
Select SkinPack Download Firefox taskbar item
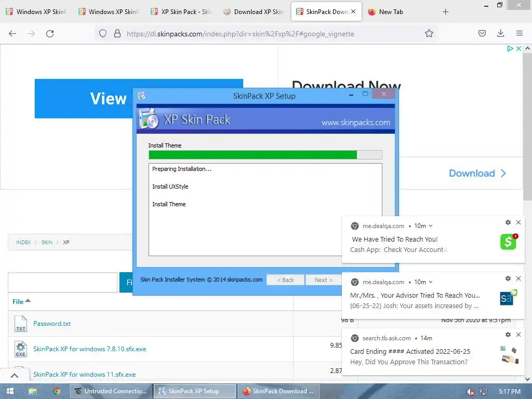[279, 391]
